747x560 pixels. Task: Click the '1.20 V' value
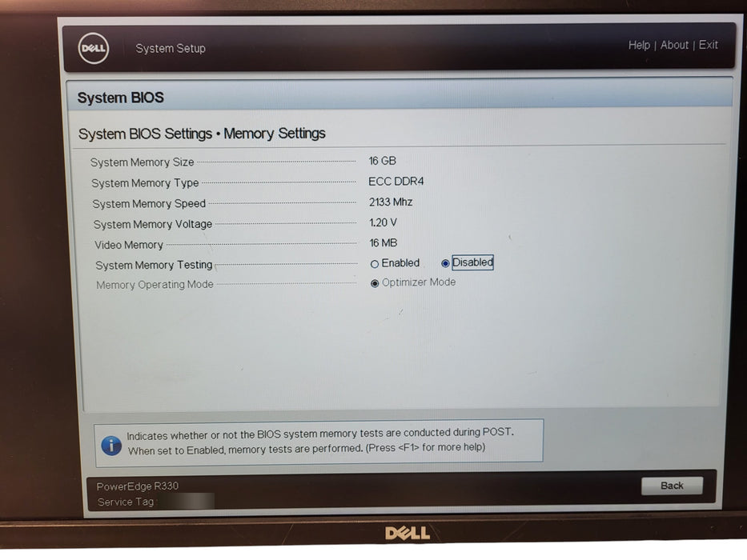coord(383,222)
